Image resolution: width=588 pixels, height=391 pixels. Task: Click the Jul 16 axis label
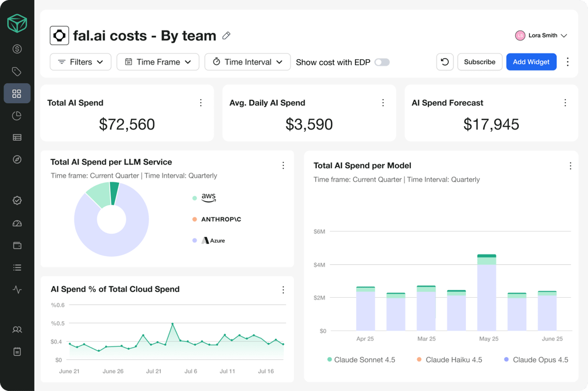click(266, 371)
